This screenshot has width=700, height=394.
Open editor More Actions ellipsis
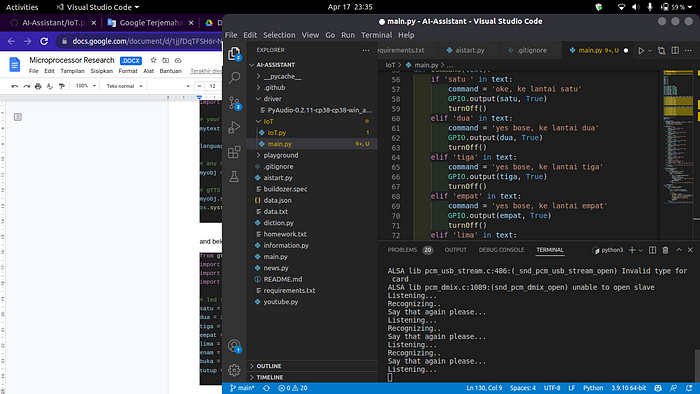pos(688,50)
